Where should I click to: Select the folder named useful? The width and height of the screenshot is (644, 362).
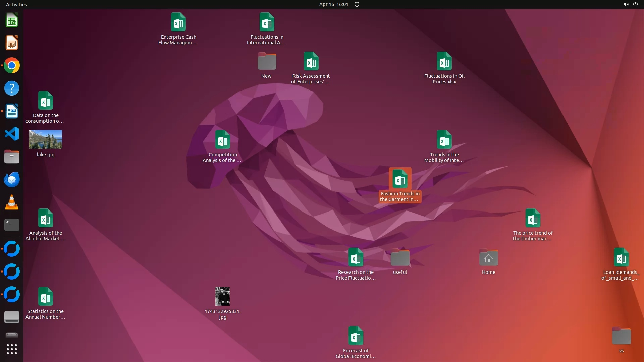[400, 258]
